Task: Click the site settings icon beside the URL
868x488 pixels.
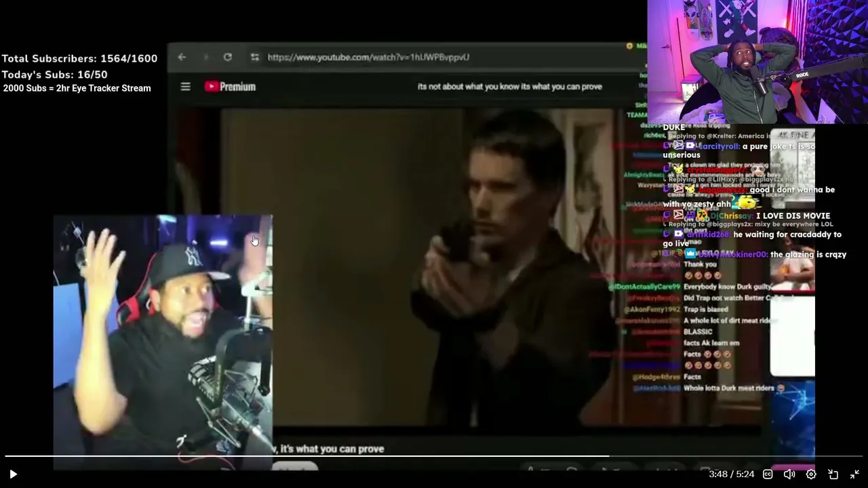Action: (x=254, y=58)
